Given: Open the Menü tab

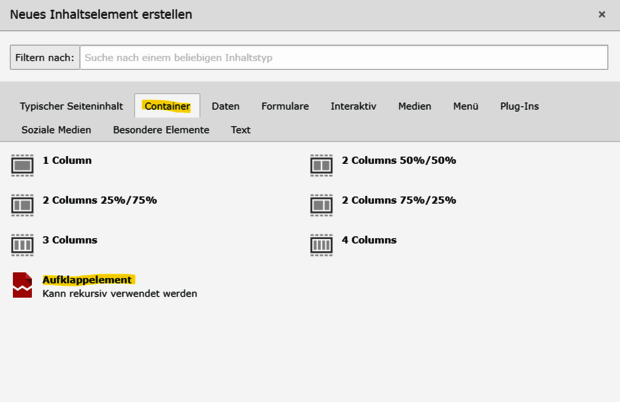Looking at the screenshot, I should [x=465, y=106].
